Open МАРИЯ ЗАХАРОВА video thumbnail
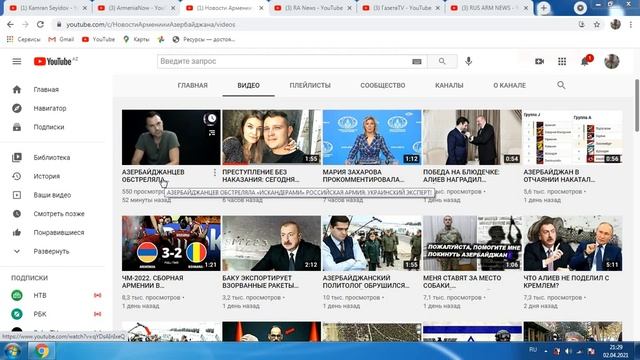640x360 pixels. pos(372,137)
